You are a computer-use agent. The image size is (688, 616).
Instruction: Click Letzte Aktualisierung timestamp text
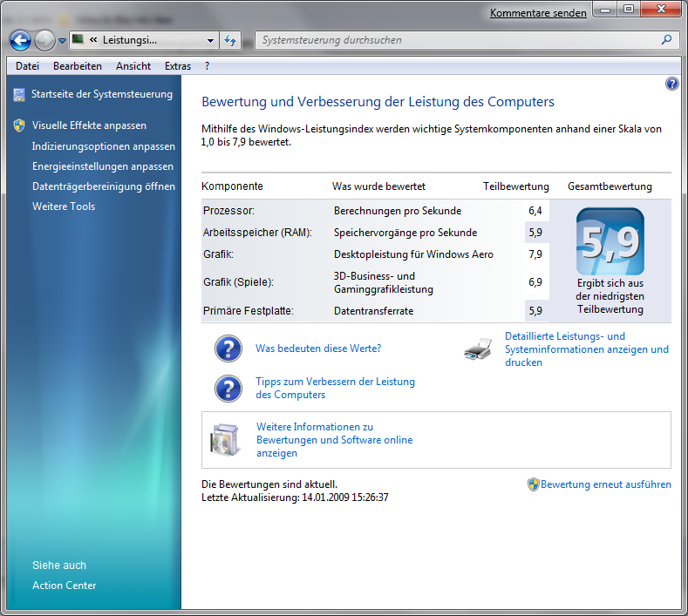(295, 498)
